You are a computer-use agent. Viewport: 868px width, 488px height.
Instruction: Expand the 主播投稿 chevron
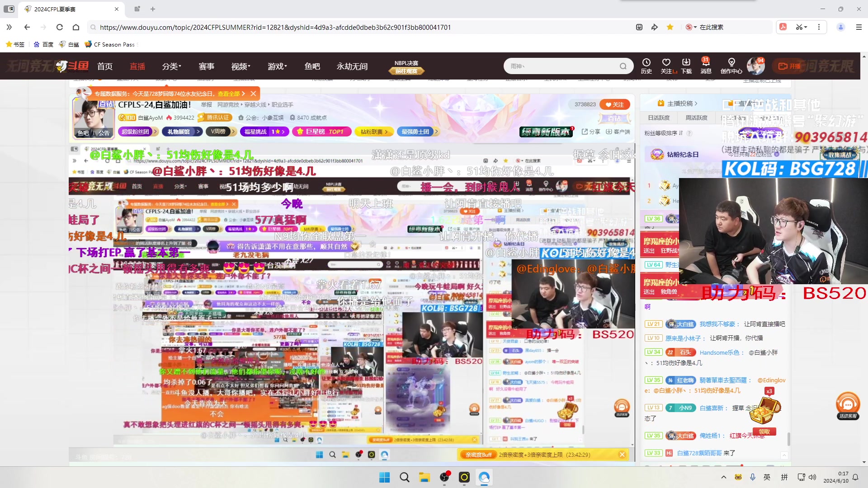click(696, 103)
